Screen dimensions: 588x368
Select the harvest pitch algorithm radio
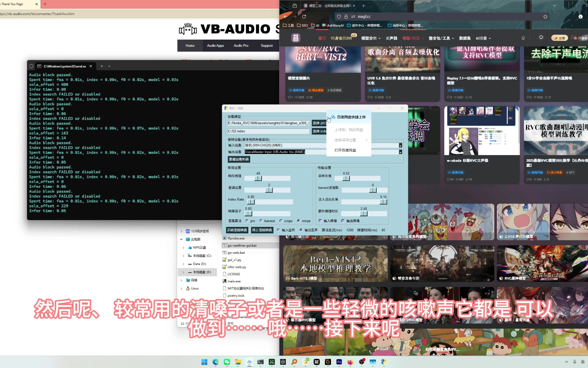(261, 221)
